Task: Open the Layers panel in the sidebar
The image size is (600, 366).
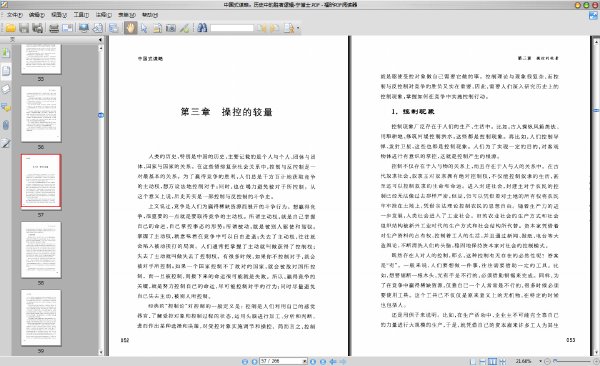Action: (5, 89)
